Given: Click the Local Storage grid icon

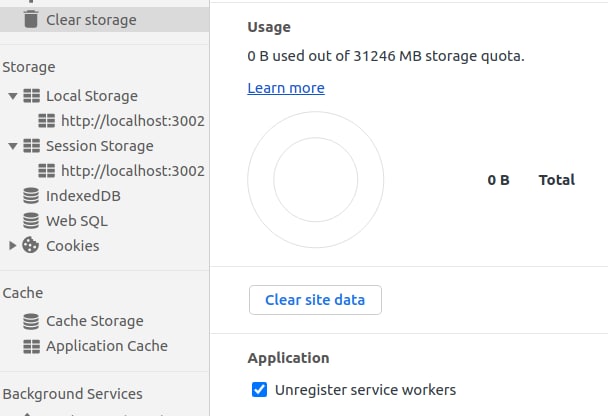Looking at the screenshot, I should [30, 96].
